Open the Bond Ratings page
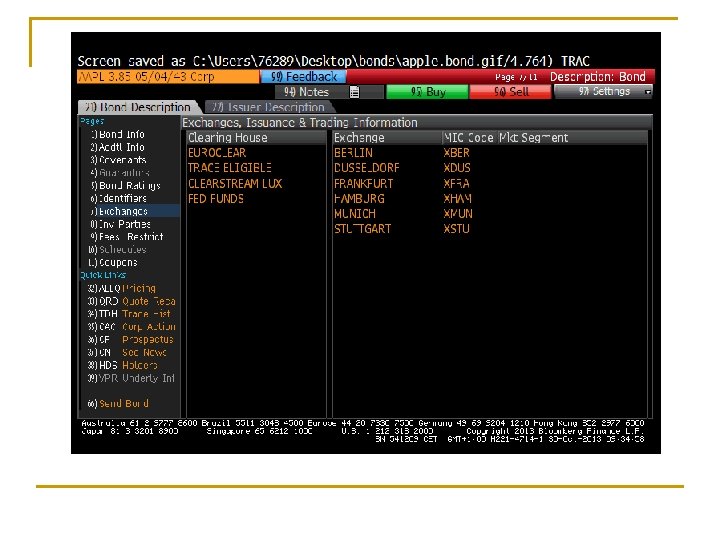 click(125, 186)
